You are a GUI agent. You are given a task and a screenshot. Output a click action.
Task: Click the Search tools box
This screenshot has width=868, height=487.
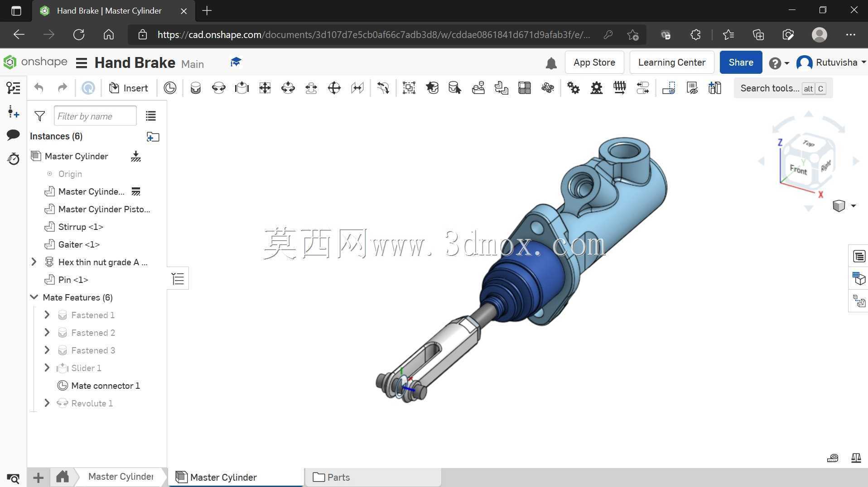pos(783,88)
